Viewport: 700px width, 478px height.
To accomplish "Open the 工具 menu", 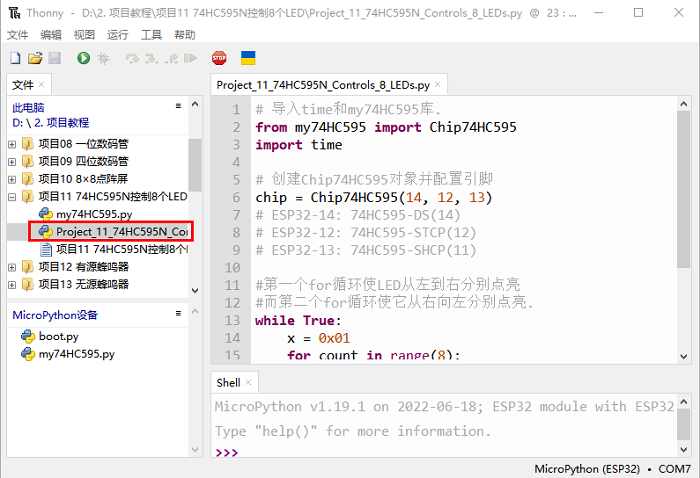I will tap(151, 34).
